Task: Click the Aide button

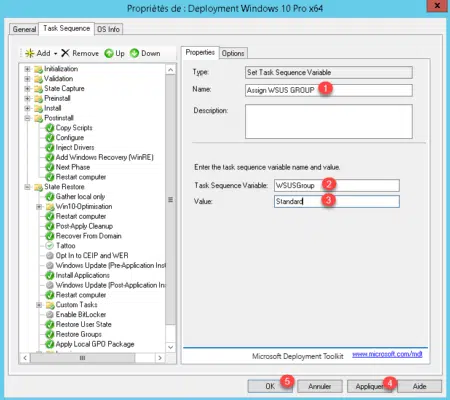Action: [x=419, y=386]
